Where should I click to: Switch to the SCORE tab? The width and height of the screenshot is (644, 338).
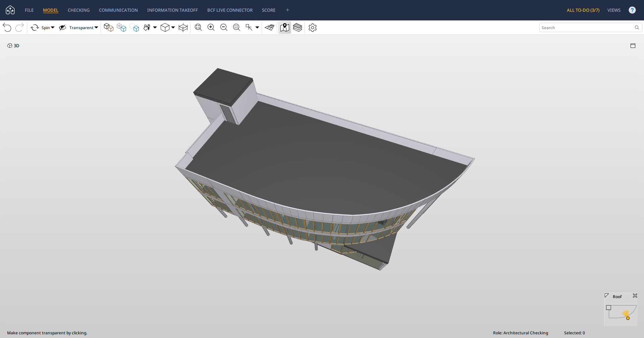(x=269, y=10)
